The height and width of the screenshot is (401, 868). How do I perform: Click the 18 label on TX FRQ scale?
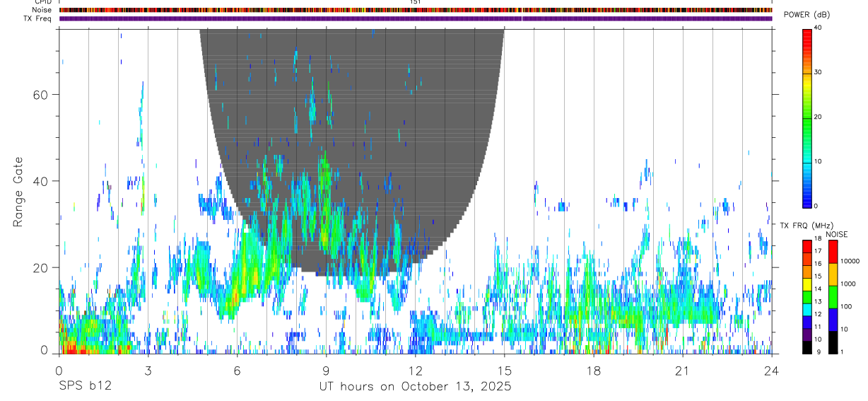pos(816,240)
